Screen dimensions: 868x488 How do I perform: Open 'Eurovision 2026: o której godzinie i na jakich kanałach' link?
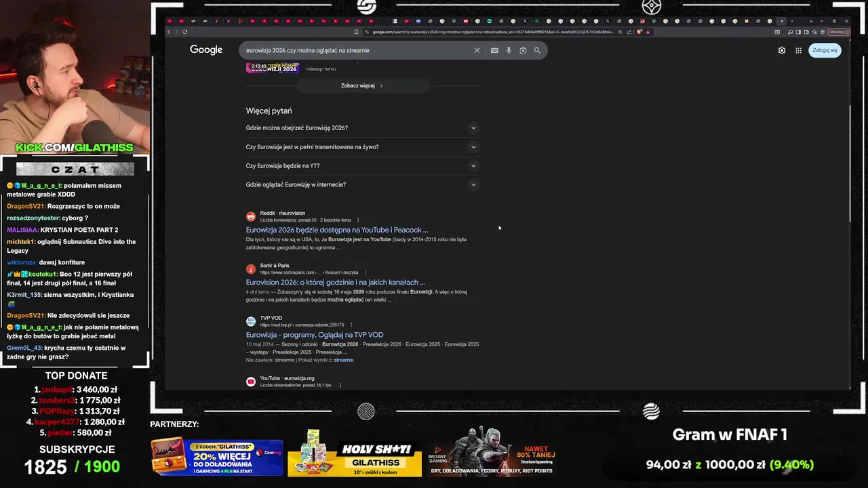(x=336, y=283)
